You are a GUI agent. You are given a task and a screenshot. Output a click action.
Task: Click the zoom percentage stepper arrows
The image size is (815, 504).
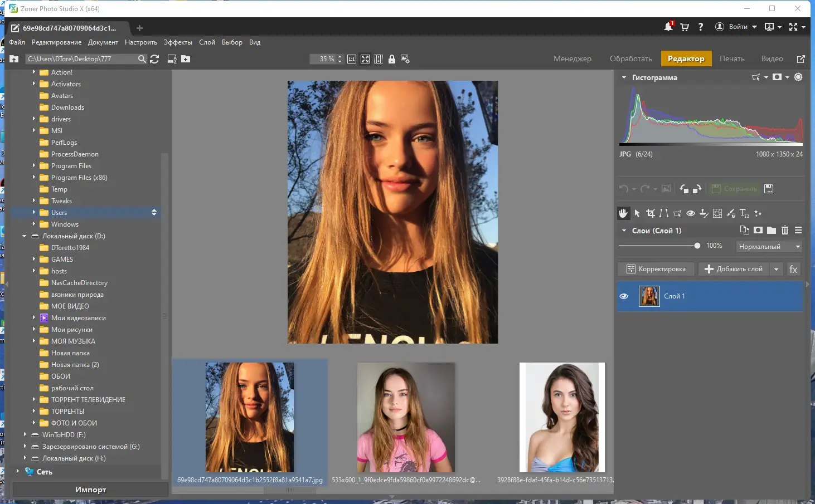click(x=339, y=59)
